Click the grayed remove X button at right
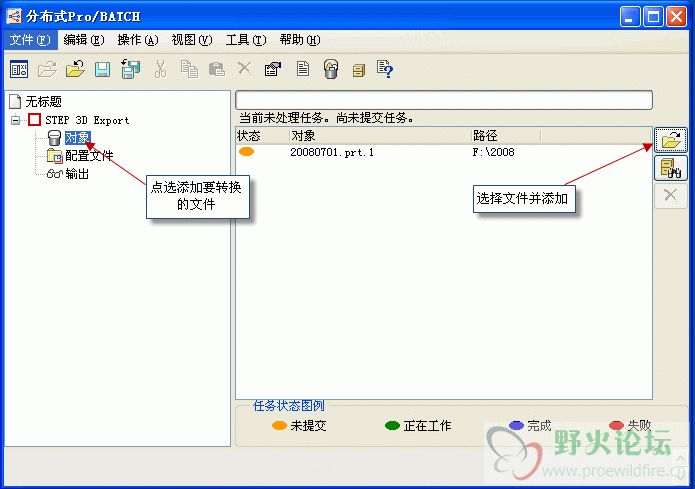The height and width of the screenshot is (489, 695). (671, 195)
